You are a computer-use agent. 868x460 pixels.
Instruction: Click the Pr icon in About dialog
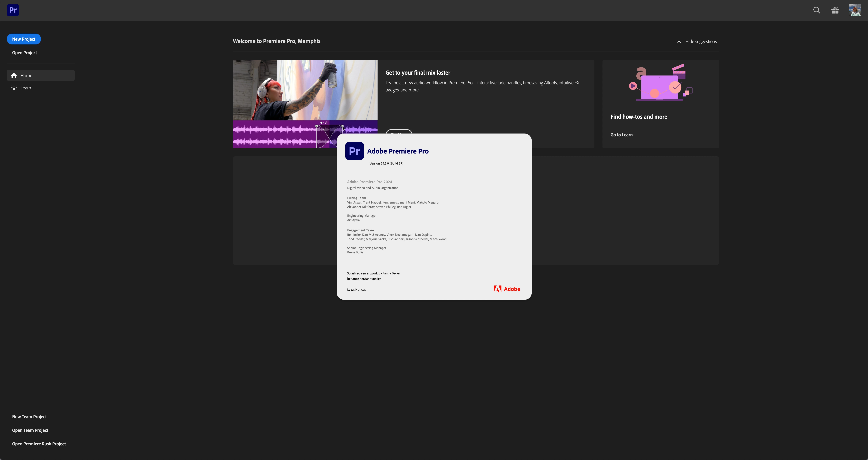tap(354, 151)
